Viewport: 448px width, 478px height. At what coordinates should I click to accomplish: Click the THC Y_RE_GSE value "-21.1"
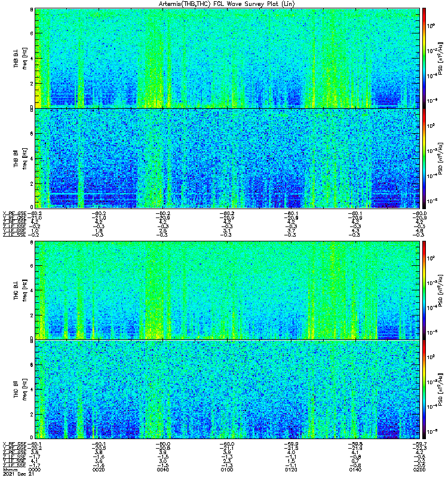click(227, 449)
